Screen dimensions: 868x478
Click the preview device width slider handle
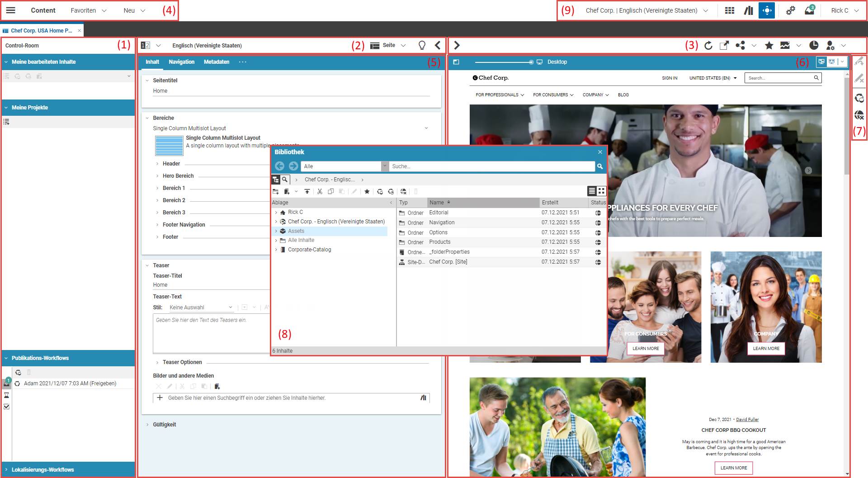pyautogui.click(x=531, y=62)
